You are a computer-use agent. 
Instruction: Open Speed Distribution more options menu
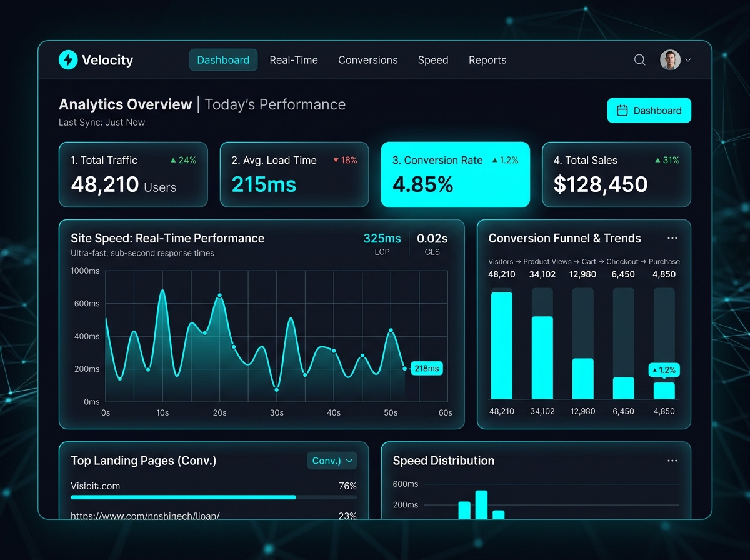point(672,461)
